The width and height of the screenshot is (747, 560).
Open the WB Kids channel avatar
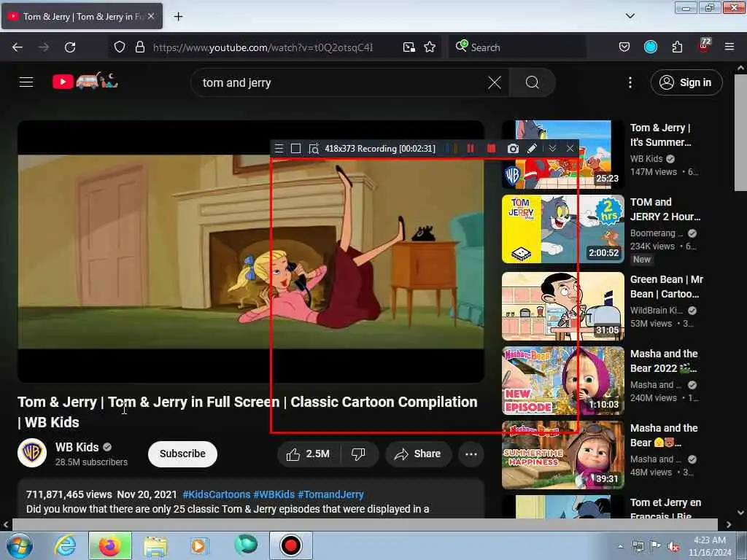[32, 452]
